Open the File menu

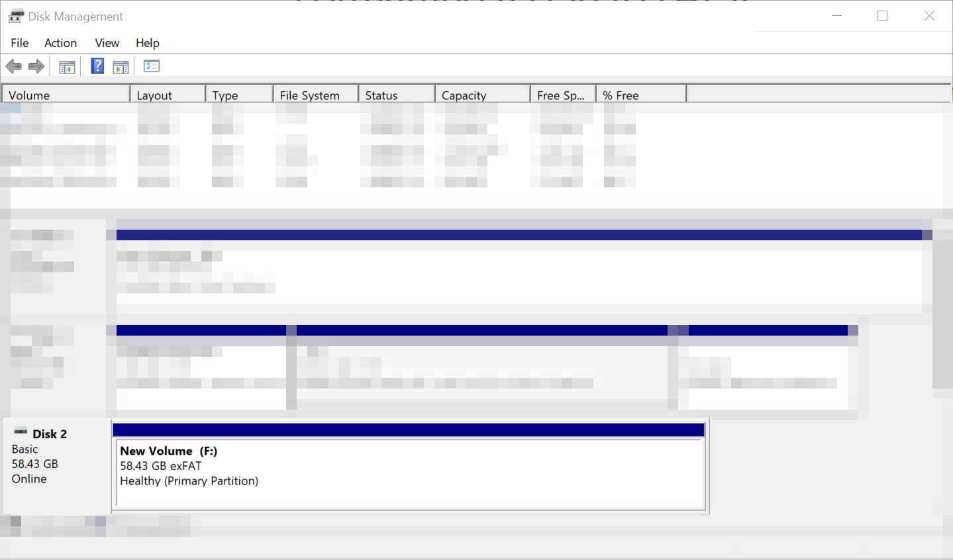(20, 43)
